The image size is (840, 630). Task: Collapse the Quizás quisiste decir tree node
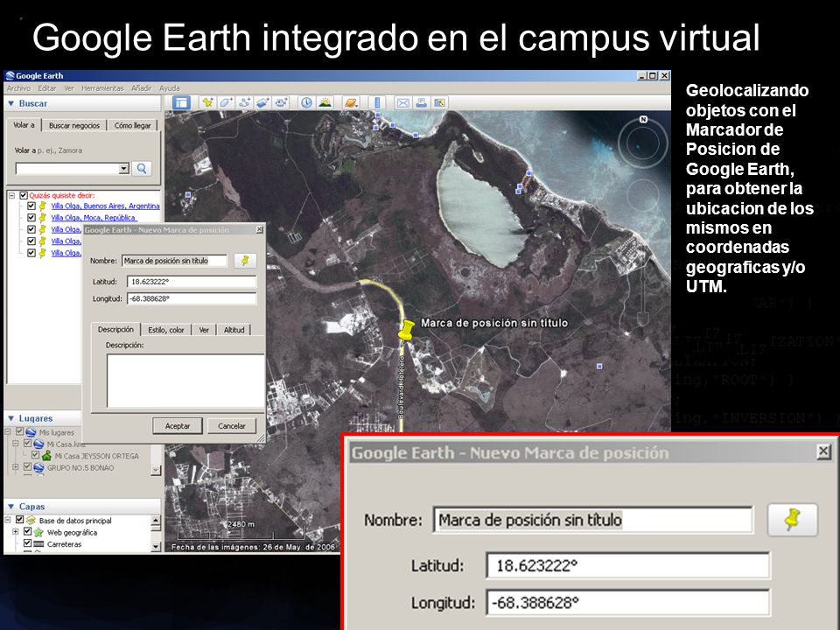click(x=11, y=195)
